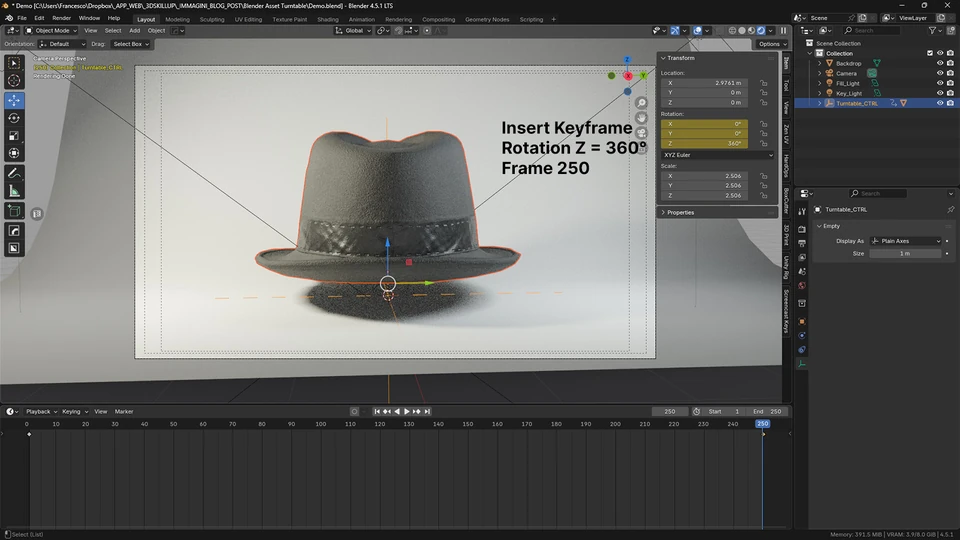
Task: Open the Options dropdown in viewport
Action: point(771,44)
